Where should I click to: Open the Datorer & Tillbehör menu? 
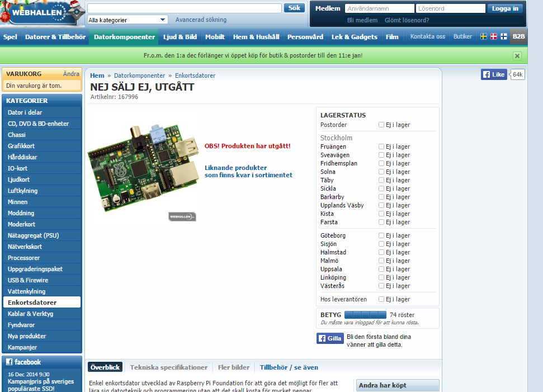(55, 37)
